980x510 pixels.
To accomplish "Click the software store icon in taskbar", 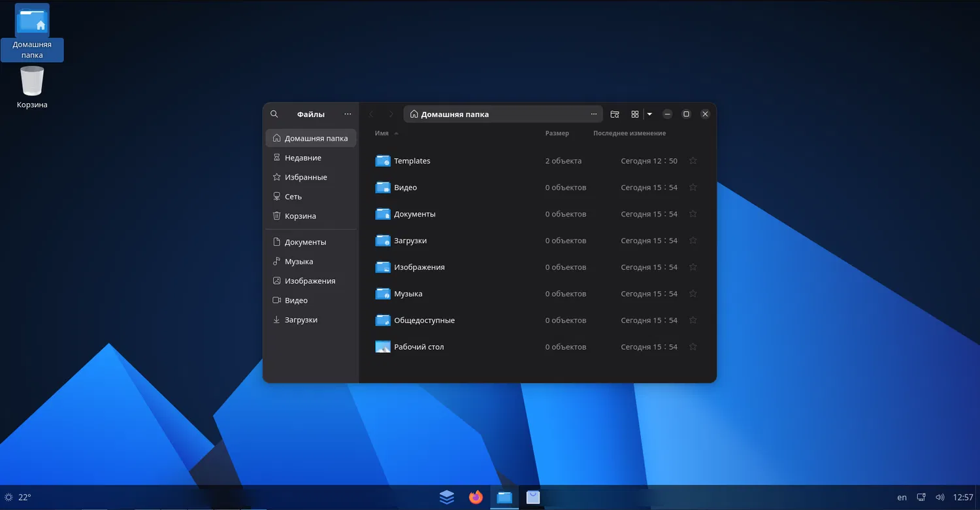I will (533, 498).
